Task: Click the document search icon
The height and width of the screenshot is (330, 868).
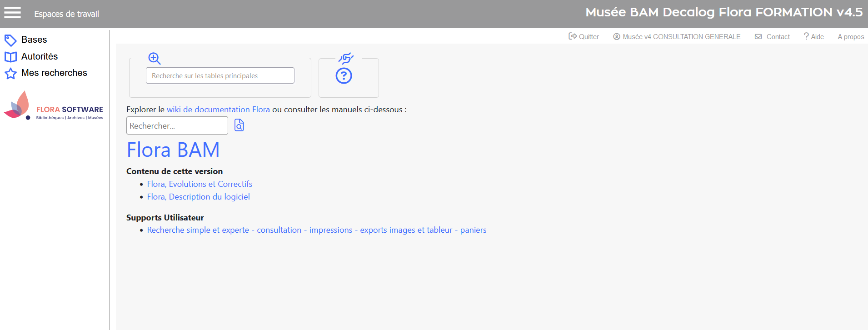Action: coord(239,125)
